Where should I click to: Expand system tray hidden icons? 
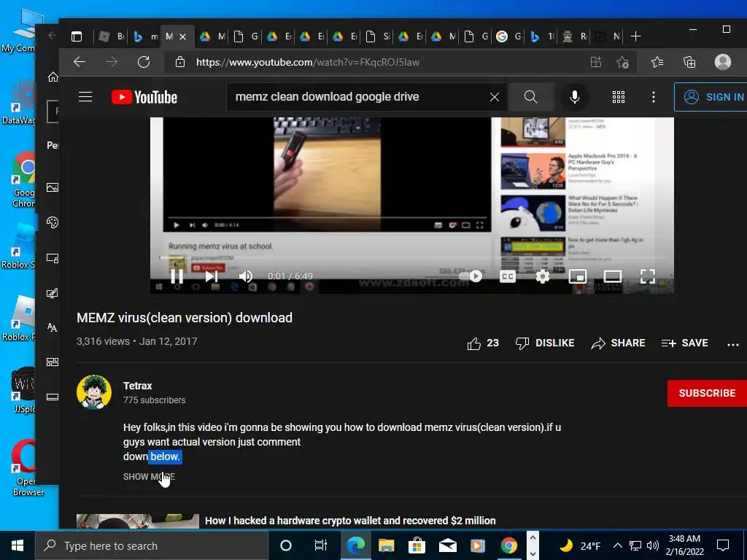pyautogui.click(x=617, y=545)
